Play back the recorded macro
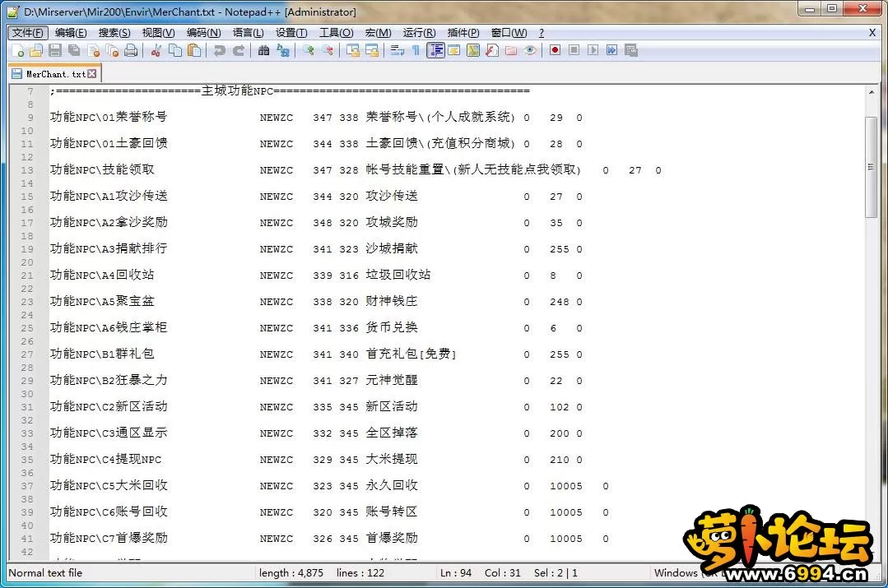Viewport: 888px width, 588px height. (593, 51)
